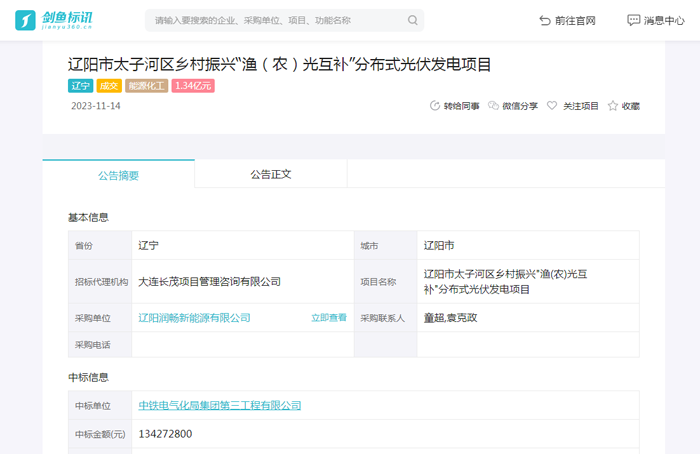Open 消息中心 chat bubble icon

(633, 20)
